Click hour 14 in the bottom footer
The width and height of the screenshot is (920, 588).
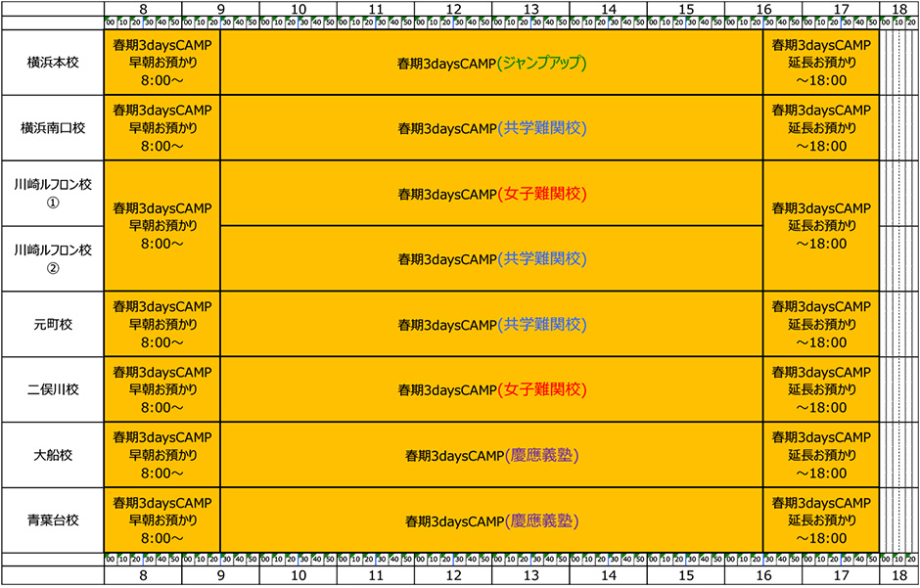[609, 575]
